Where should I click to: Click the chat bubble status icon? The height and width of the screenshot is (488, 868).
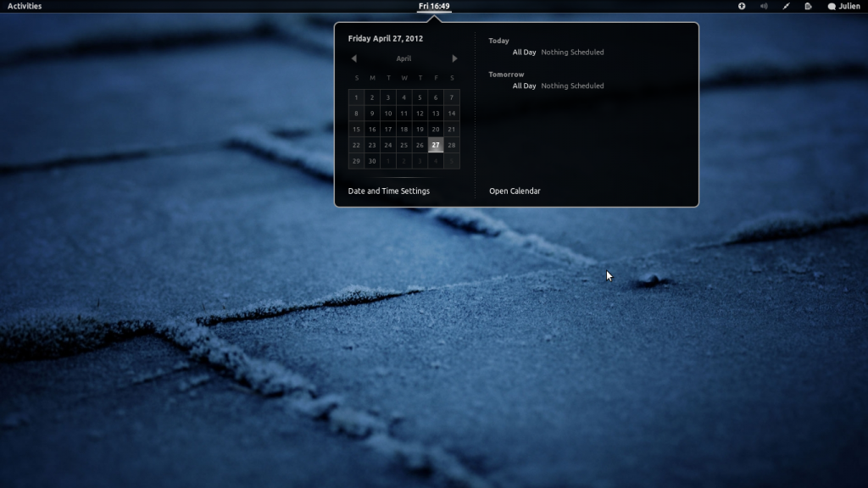point(832,6)
